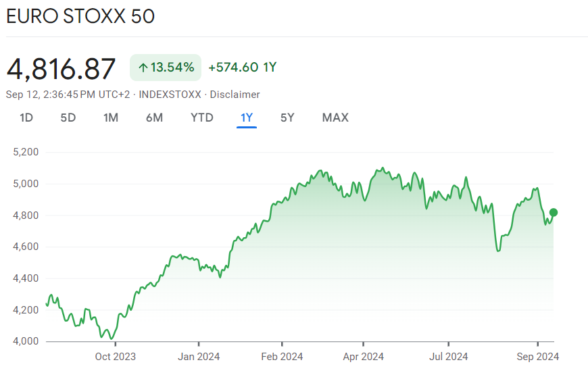Click the EURO STOXX 50 title
The height and width of the screenshot is (377, 588).
point(80,16)
